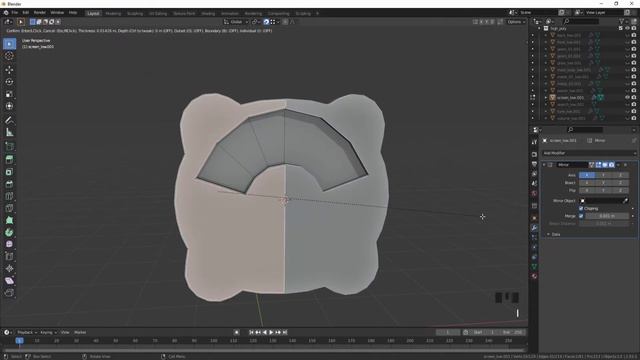Enable Flip X option
Viewport: 640px width, 360px height.
tap(587, 190)
